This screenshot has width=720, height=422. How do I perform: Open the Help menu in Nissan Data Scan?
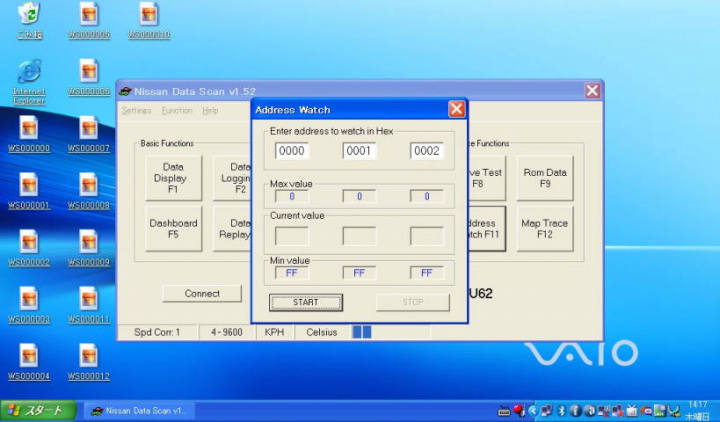click(x=210, y=110)
